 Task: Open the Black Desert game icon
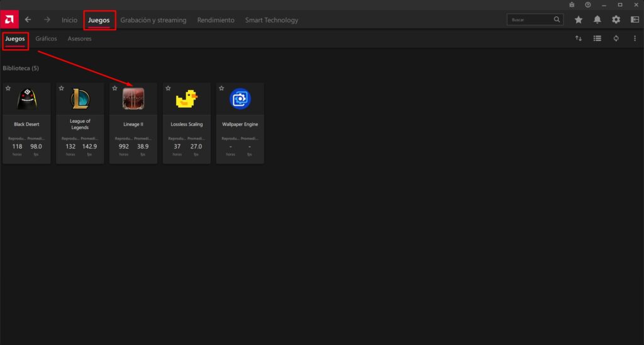[x=26, y=99]
